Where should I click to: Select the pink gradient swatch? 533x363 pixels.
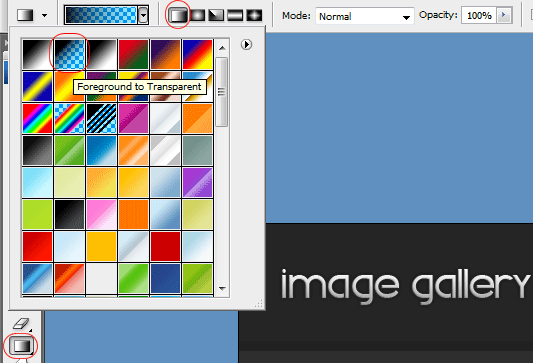coord(101,214)
